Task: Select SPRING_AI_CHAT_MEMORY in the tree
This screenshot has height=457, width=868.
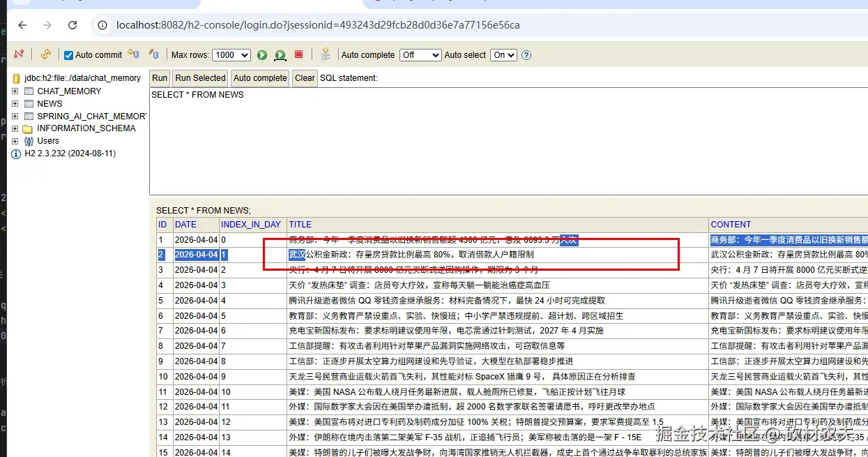Action: click(91, 117)
